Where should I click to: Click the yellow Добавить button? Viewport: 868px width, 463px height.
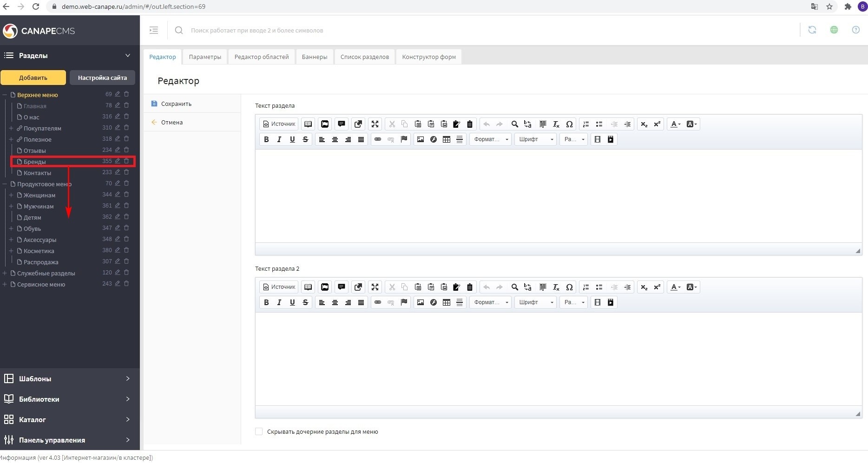33,78
